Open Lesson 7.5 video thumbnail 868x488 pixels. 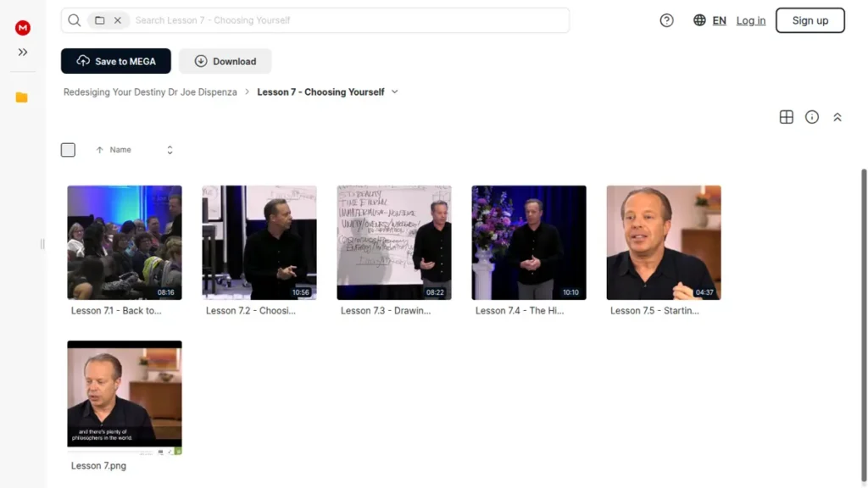(x=664, y=242)
